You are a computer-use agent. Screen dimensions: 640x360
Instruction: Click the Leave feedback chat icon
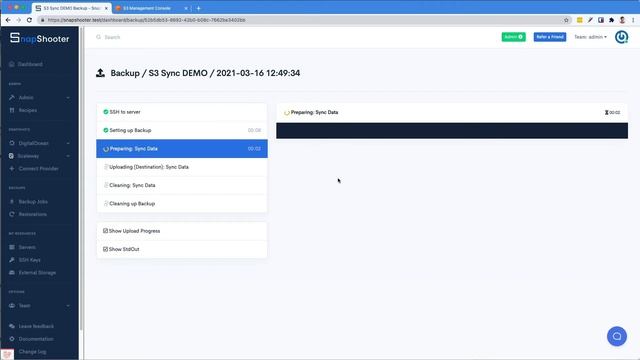coord(11,326)
